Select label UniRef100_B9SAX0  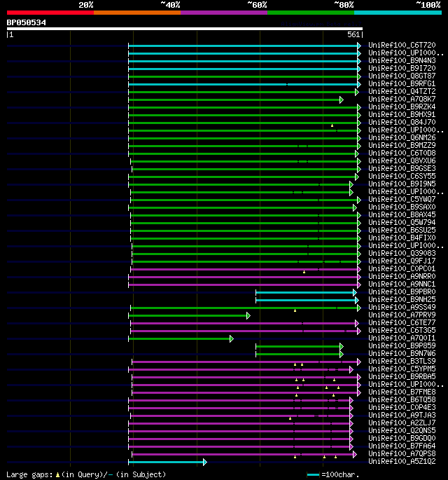click(402, 207)
